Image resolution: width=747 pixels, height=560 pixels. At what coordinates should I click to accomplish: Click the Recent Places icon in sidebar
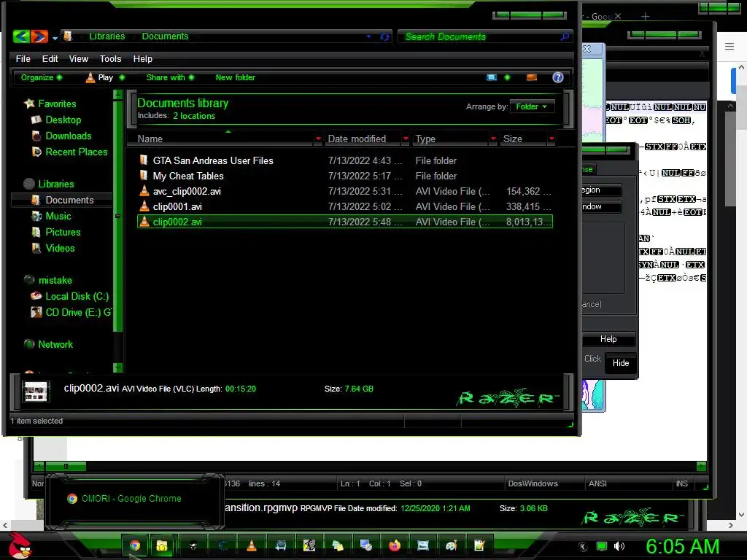pyautogui.click(x=36, y=152)
